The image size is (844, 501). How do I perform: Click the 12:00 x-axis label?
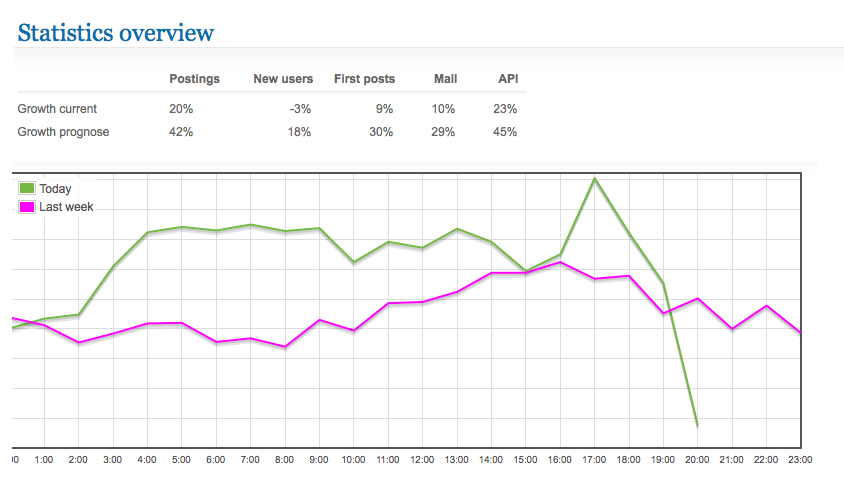424,459
